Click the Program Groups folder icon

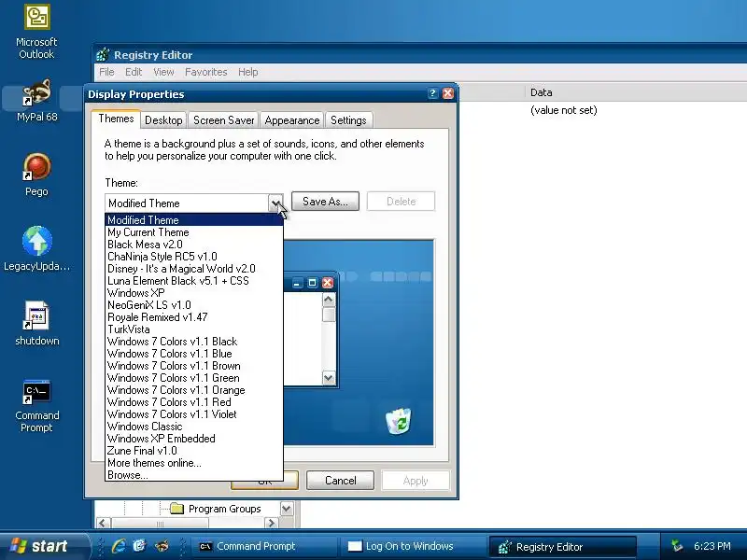[177, 509]
